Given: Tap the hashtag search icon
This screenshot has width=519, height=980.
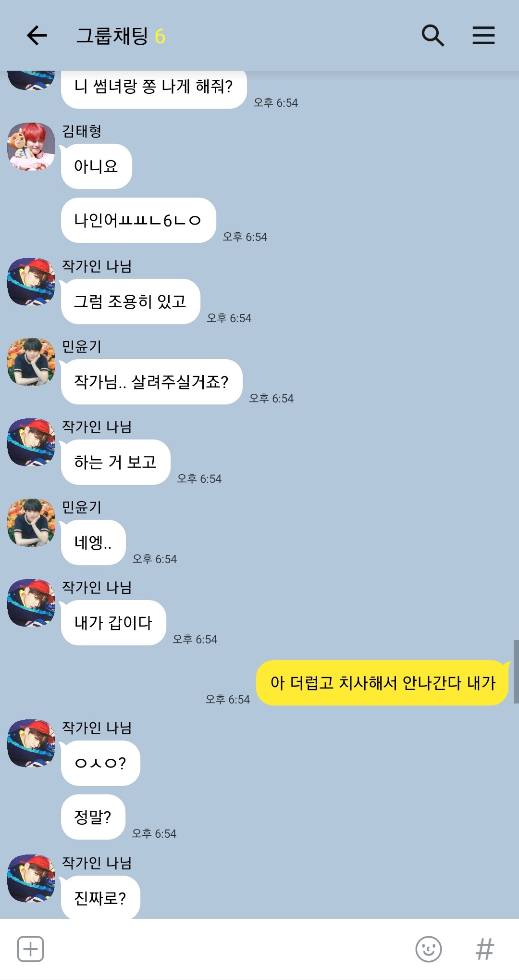Looking at the screenshot, I should pos(484,949).
